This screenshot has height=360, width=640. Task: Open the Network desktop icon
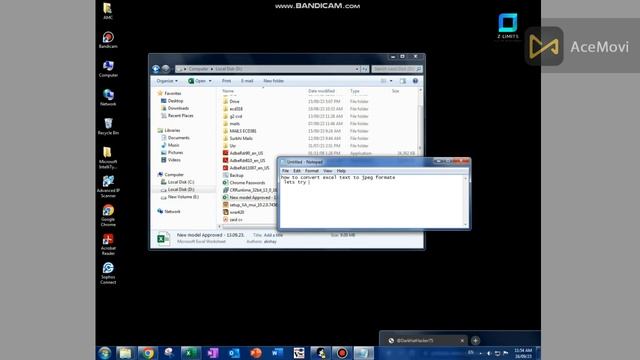pos(108,98)
